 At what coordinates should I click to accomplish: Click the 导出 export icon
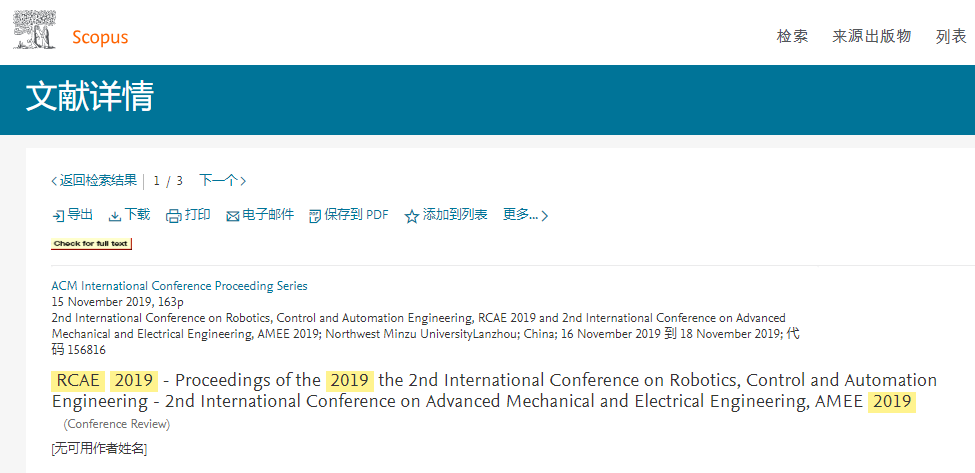click(x=58, y=216)
